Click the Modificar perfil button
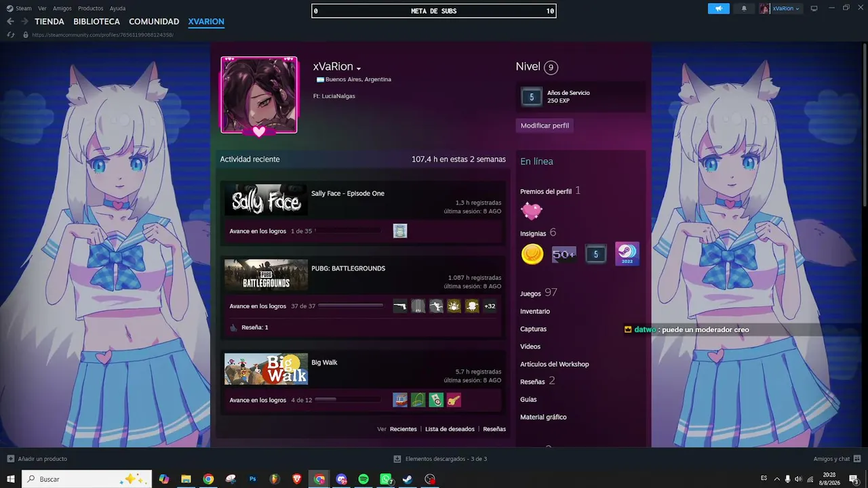This screenshot has height=488, width=868. 545,125
